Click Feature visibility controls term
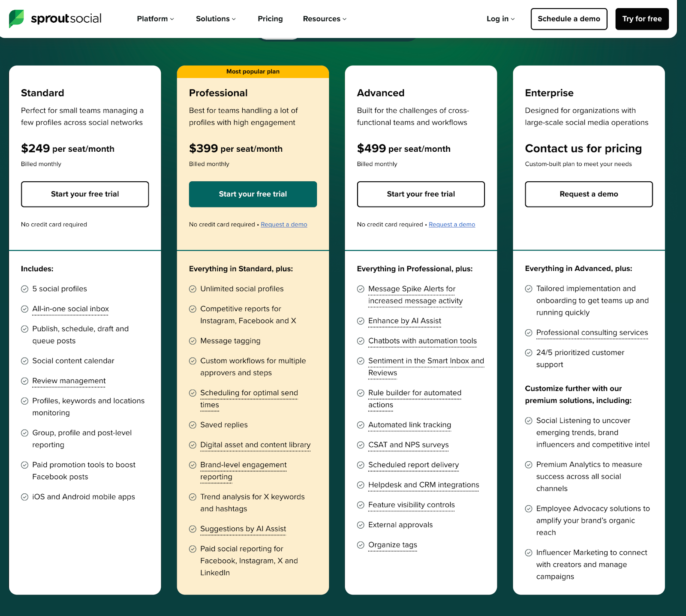 [x=412, y=505]
